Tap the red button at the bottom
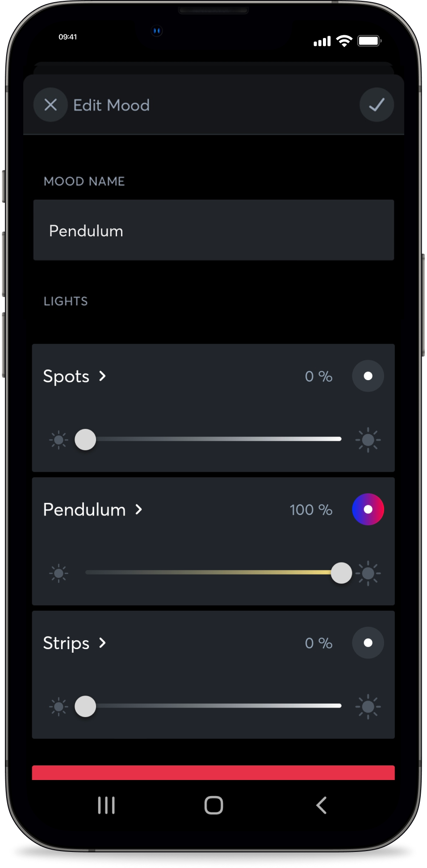The width and height of the screenshot is (427, 868). [x=213, y=773]
